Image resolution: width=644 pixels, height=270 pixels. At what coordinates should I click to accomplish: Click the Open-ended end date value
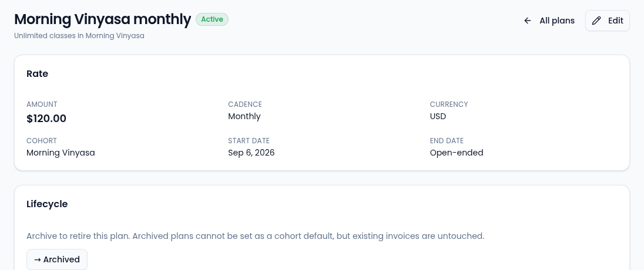click(457, 153)
